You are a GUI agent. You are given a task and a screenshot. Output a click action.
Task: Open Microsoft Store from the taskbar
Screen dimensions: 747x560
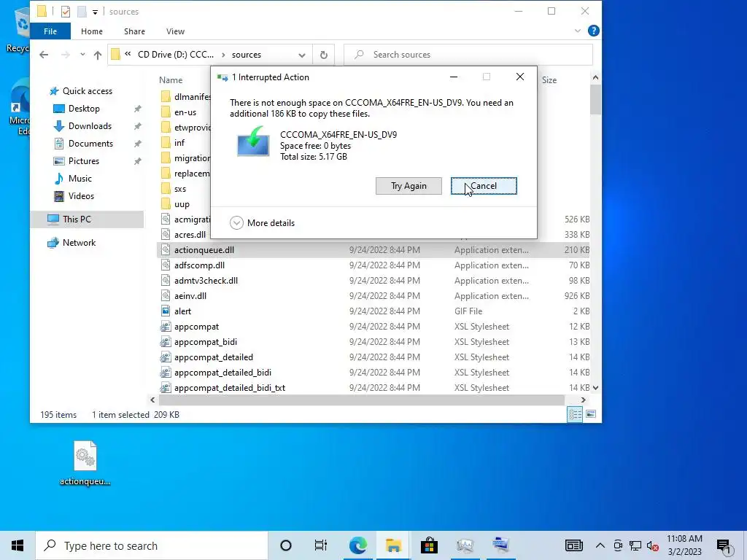pyautogui.click(x=429, y=545)
